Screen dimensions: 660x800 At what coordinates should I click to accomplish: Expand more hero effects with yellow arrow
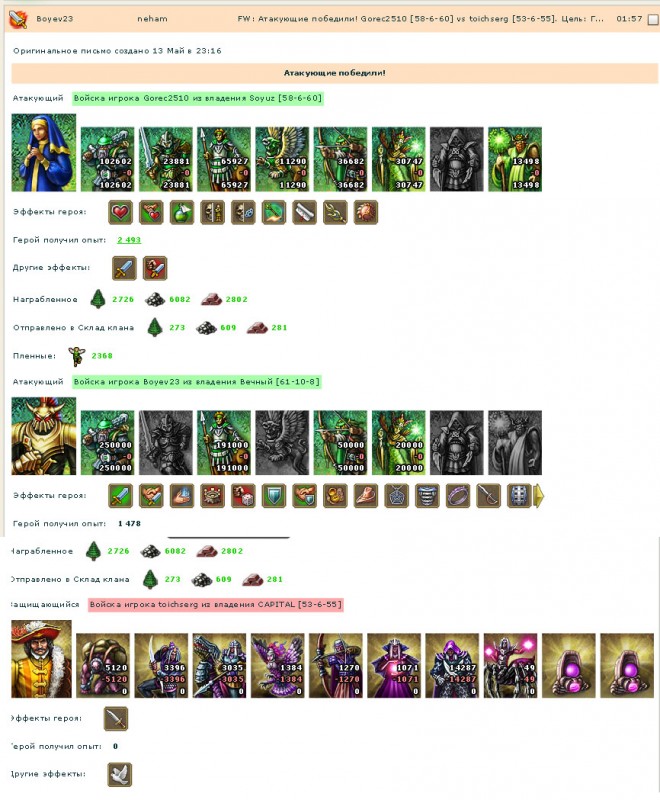click(539, 495)
